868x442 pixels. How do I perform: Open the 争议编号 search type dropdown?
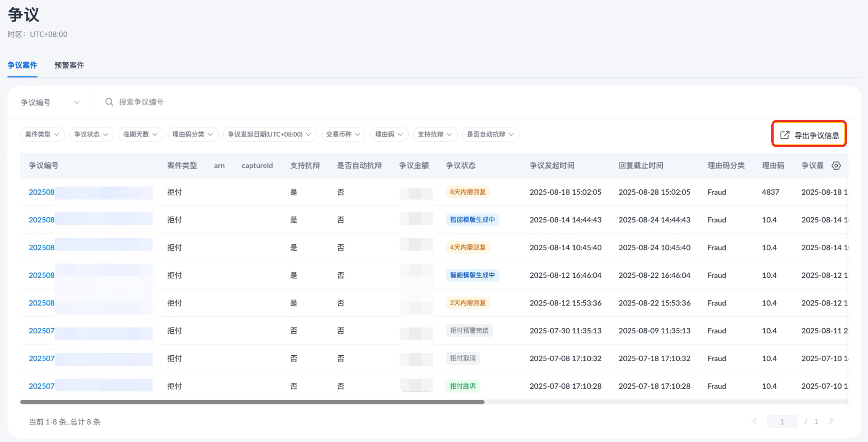click(x=49, y=102)
